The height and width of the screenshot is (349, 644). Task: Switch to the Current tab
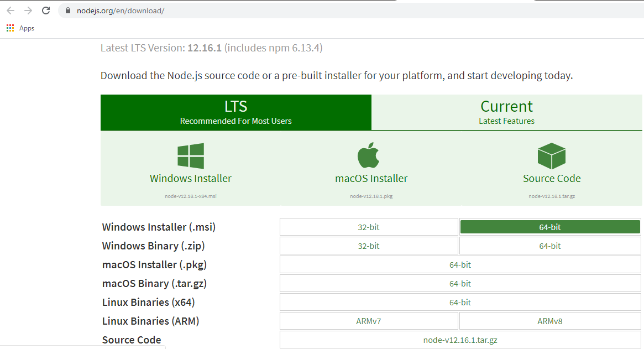(507, 112)
